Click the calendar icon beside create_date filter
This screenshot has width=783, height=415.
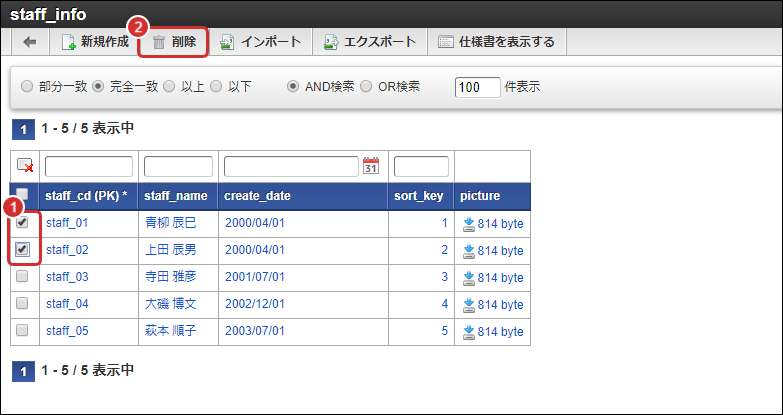point(371,166)
